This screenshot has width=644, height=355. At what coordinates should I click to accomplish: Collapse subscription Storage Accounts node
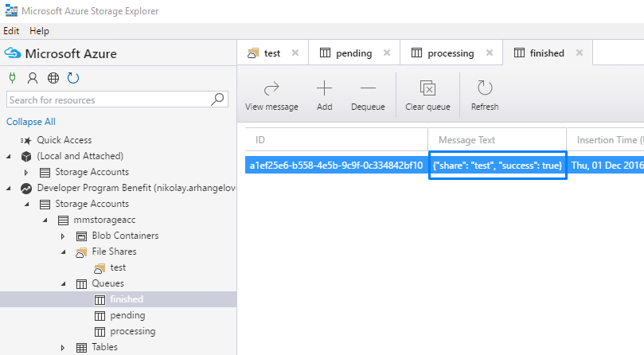point(27,204)
